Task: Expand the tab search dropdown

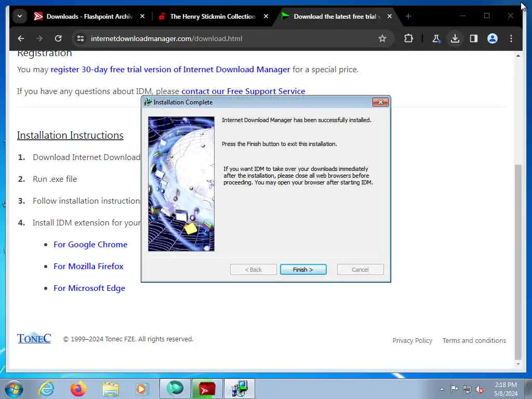Action: pos(20,16)
